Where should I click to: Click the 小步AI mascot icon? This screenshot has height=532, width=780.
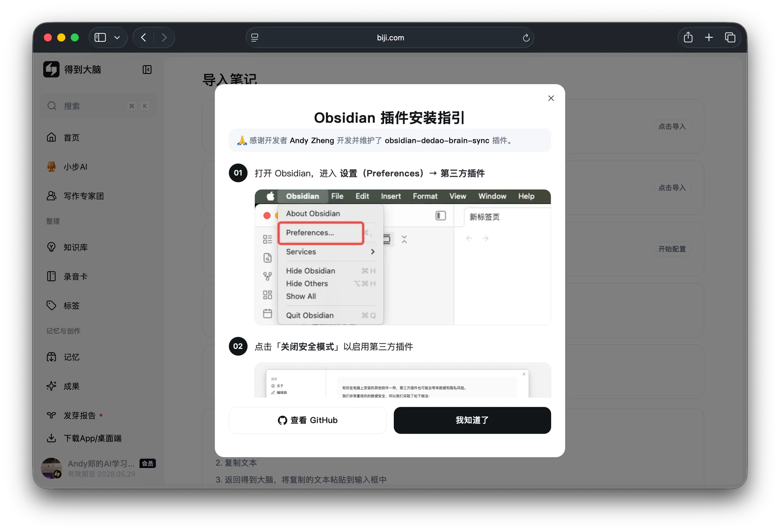point(51,166)
